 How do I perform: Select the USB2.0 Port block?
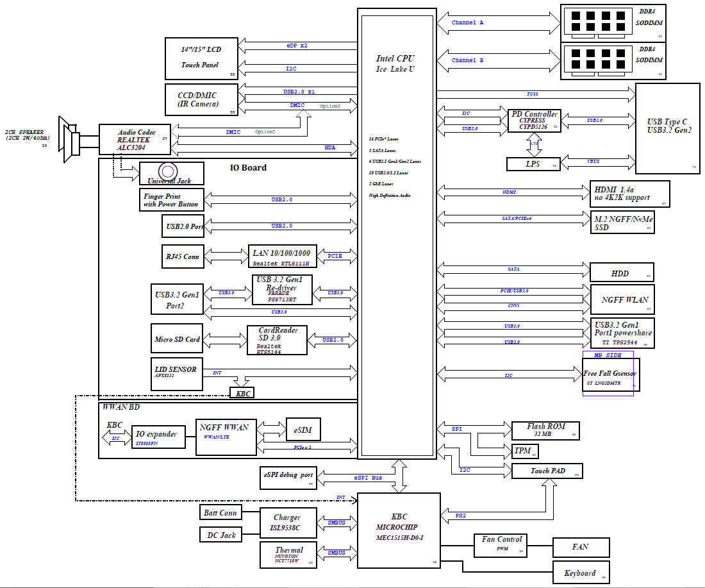(183, 226)
